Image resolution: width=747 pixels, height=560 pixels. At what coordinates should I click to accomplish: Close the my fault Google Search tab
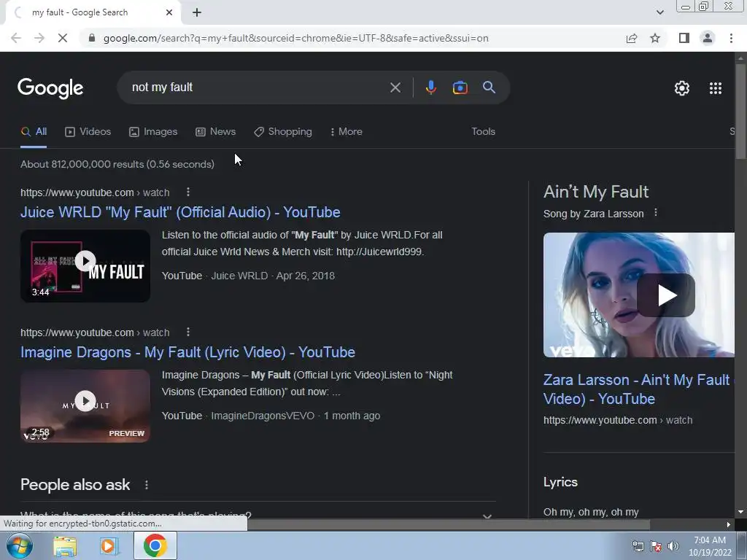[x=169, y=12]
